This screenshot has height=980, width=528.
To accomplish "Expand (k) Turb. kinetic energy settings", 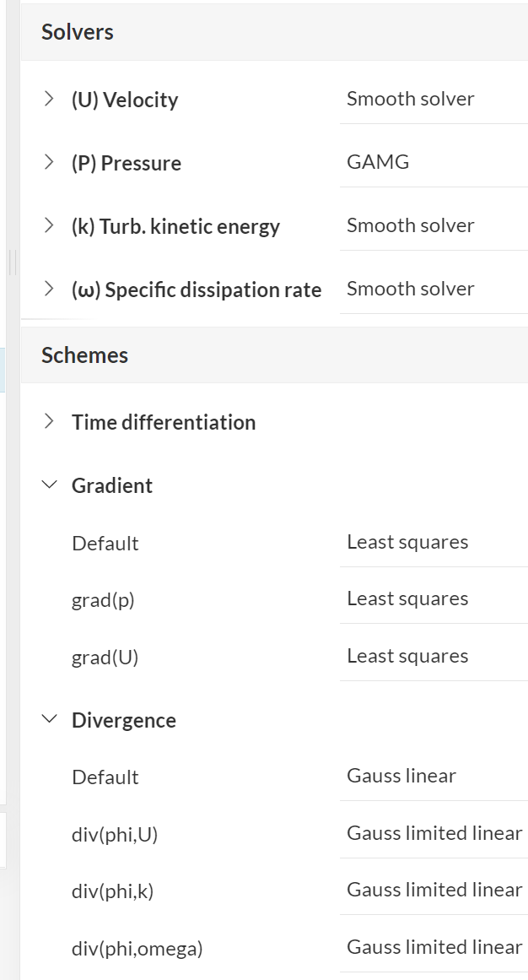I will tap(50, 226).
